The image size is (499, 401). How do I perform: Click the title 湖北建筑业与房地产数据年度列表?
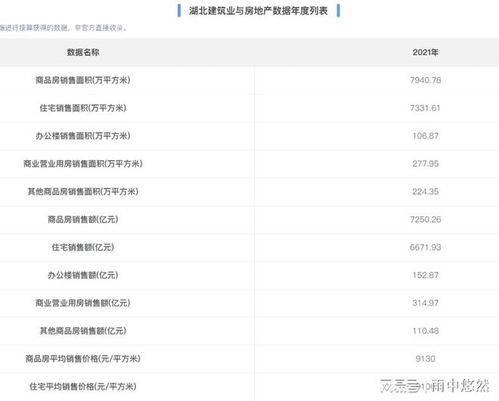[258, 11]
